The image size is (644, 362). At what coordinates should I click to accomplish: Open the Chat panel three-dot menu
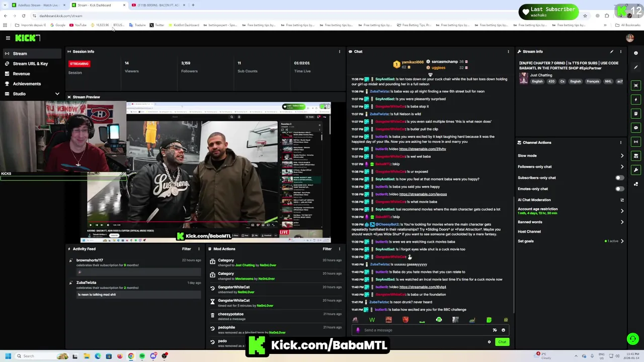pyautogui.click(x=508, y=51)
